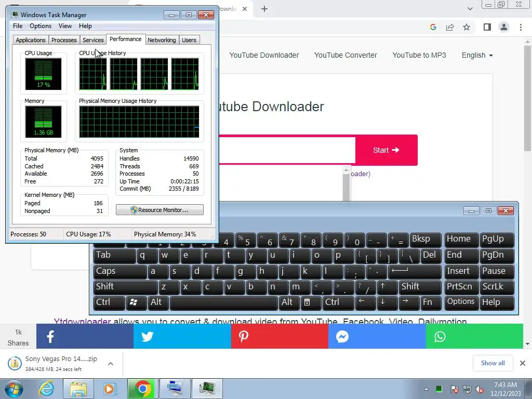Screen dimensions: 532x399
Task: Click the taskbar clock showing 7:43 AM
Action: point(506,389)
